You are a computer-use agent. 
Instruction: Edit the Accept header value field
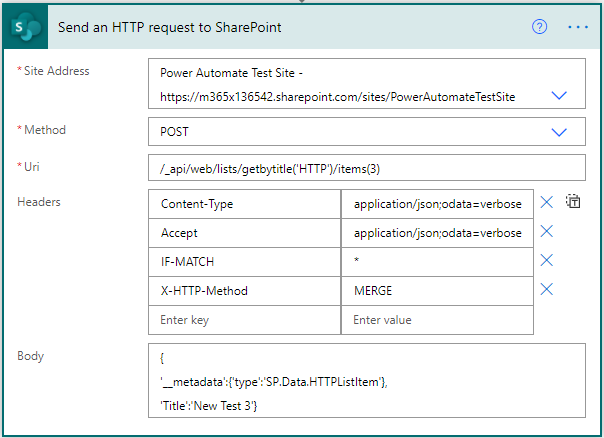(437, 233)
